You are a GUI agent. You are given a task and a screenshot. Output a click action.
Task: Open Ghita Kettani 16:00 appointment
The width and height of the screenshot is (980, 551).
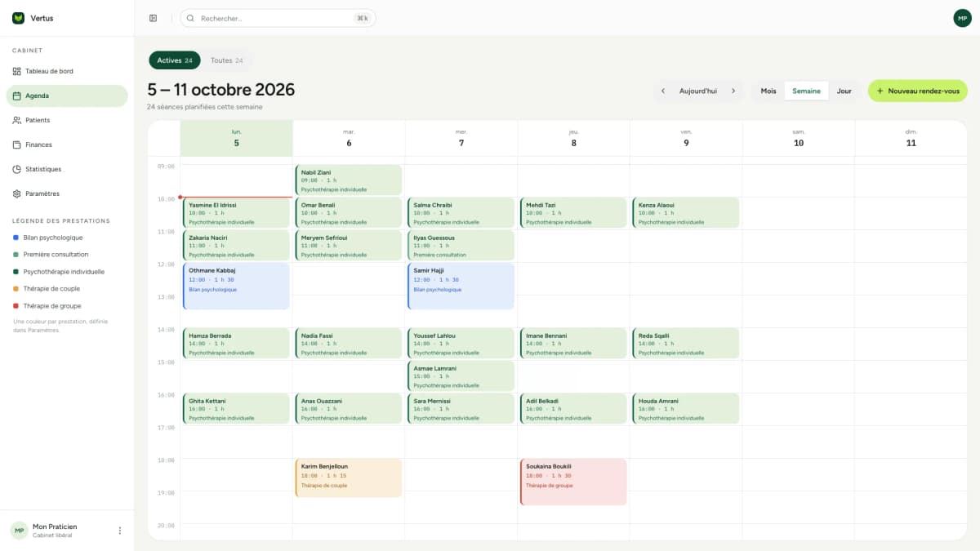pos(236,409)
